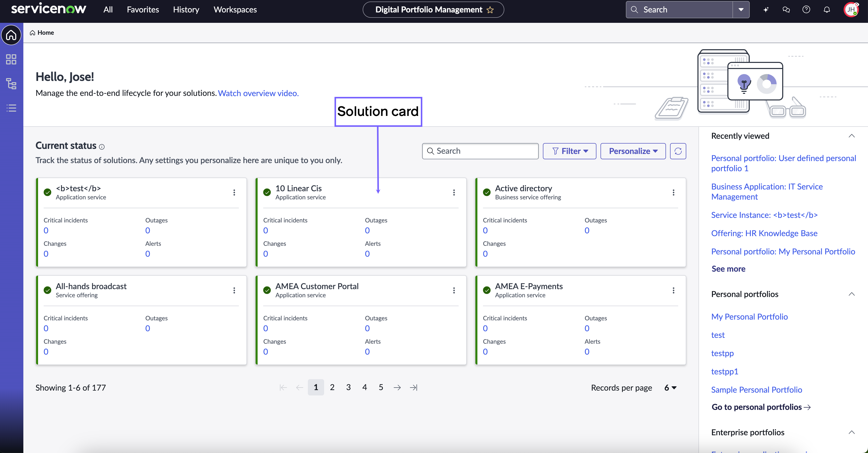Viewport: 868px width, 453px height.
Task: Collapse the Recently viewed section
Action: [x=852, y=136]
